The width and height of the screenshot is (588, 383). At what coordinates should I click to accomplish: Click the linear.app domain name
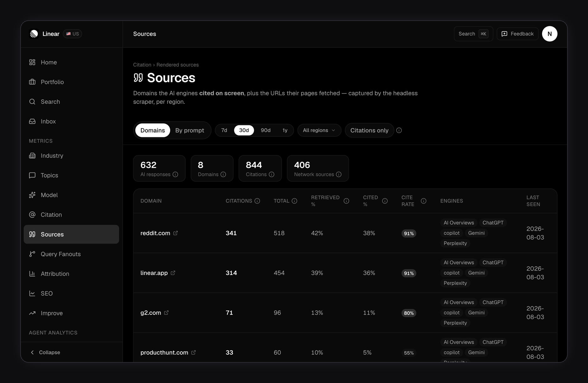[154, 273]
